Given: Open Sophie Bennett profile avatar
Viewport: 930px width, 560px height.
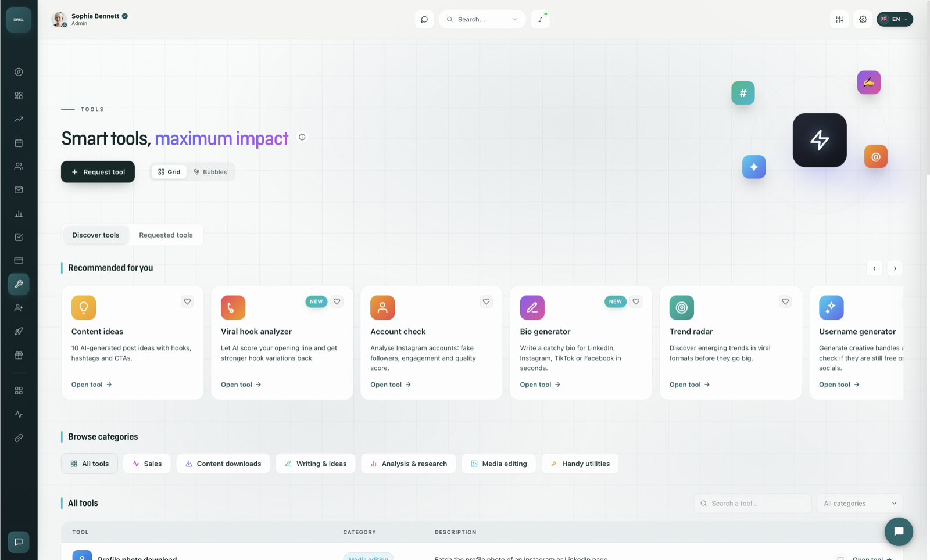Looking at the screenshot, I should pyautogui.click(x=59, y=19).
